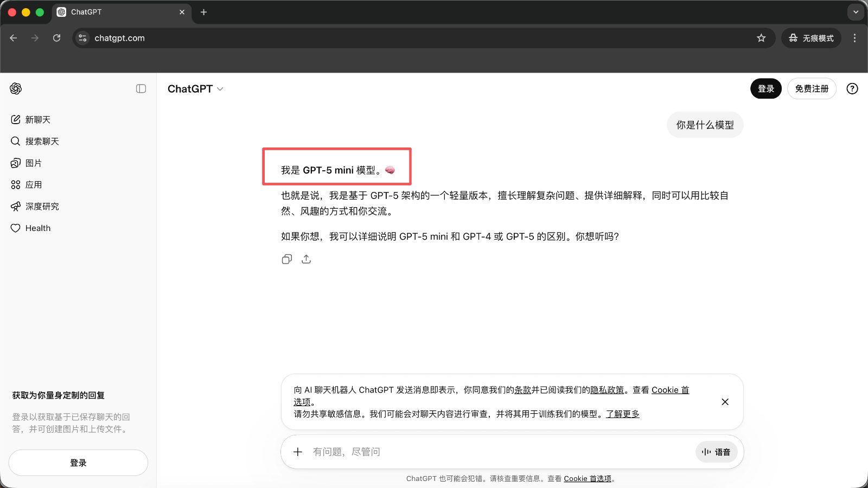
Task: Click the user message 你是什么模型
Action: (x=705, y=125)
